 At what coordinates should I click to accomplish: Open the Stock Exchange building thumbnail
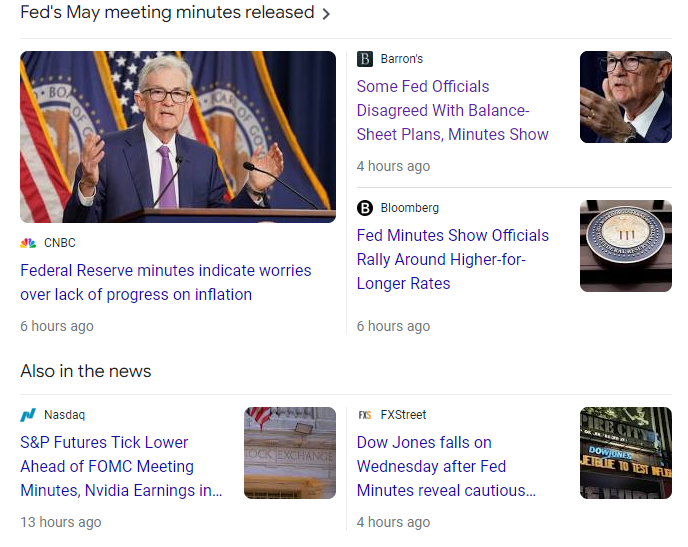coord(290,453)
